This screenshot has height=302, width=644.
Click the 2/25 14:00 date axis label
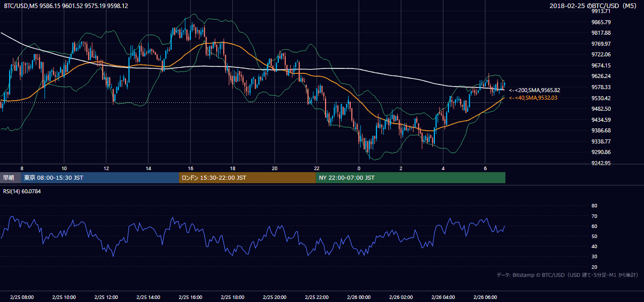pos(148,297)
